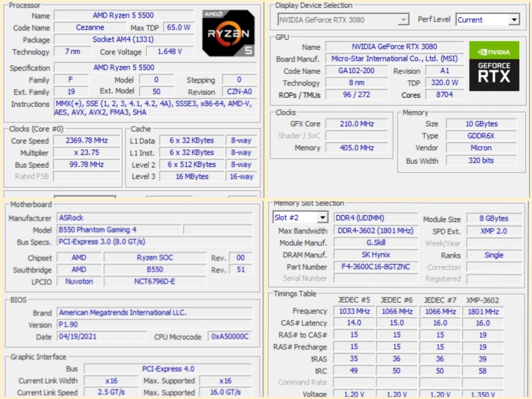Click the Technology value 7 nm
Viewport: 532px width, 399px height.
tap(73, 51)
